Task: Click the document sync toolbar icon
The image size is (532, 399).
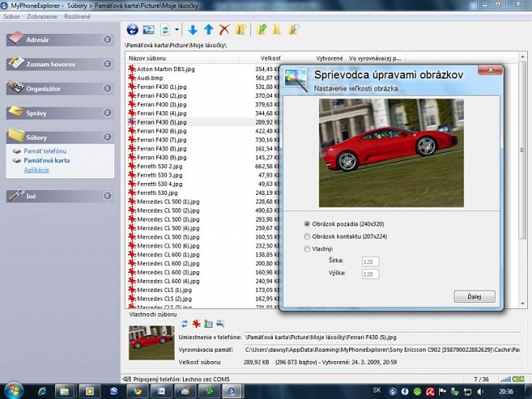Action: tap(166, 30)
